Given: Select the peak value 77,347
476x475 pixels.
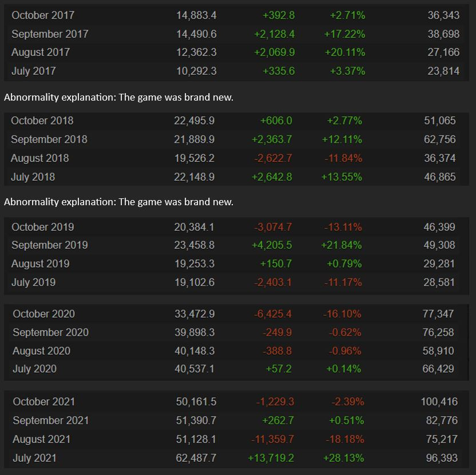Looking at the screenshot, I should (438, 314).
